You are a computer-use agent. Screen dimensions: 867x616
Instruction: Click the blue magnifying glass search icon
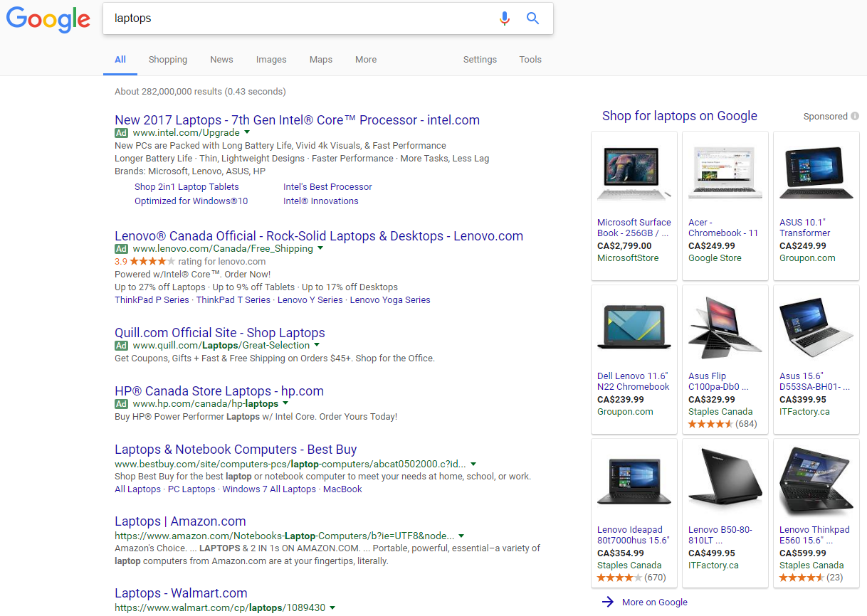[x=532, y=18]
